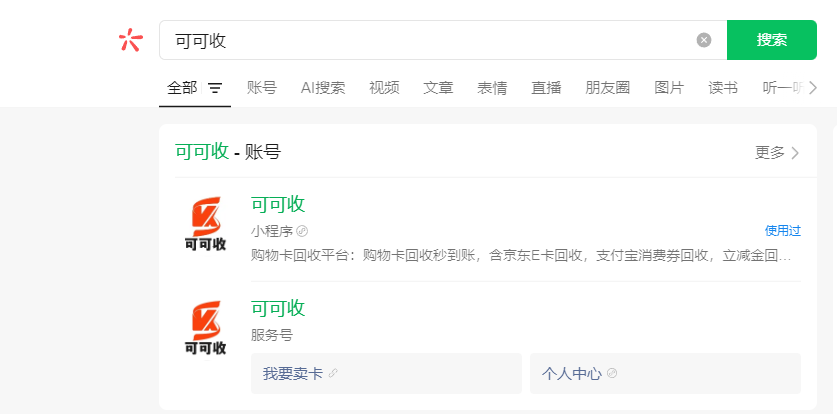The height and width of the screenshot is (414, 837).
Task: Open the filter icon beside 全部 tab
Action: tap(215, 88)
